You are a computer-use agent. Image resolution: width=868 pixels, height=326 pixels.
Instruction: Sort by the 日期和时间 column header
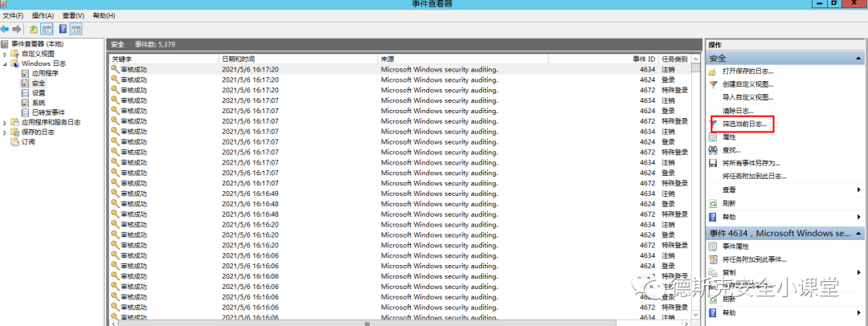click(x=298, y=59)
